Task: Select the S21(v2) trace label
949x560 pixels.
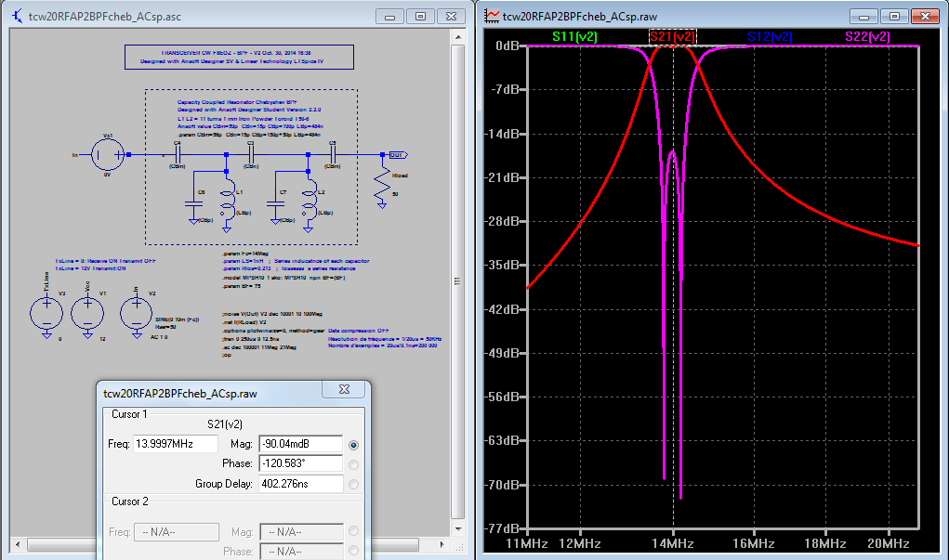Action: (x=672, y=36)
